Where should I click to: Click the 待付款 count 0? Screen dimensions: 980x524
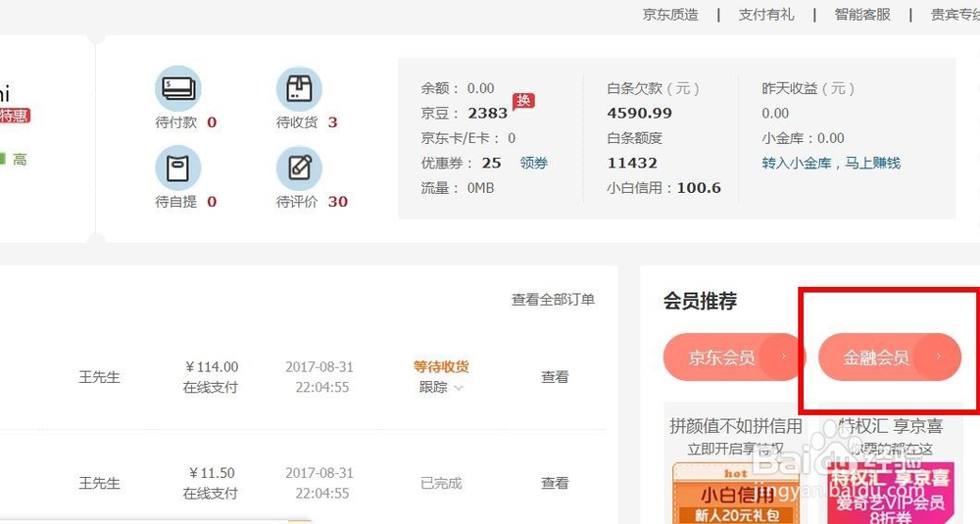[212, 122]
